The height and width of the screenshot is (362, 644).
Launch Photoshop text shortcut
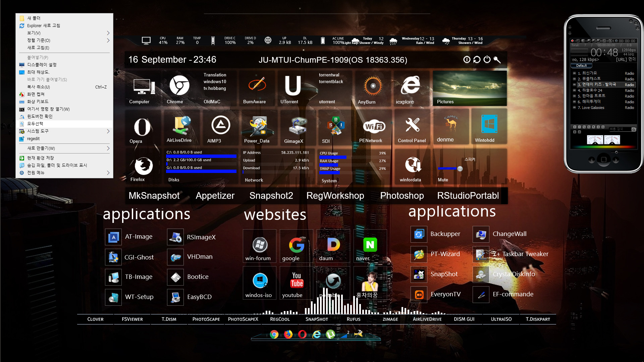point(402,196)
